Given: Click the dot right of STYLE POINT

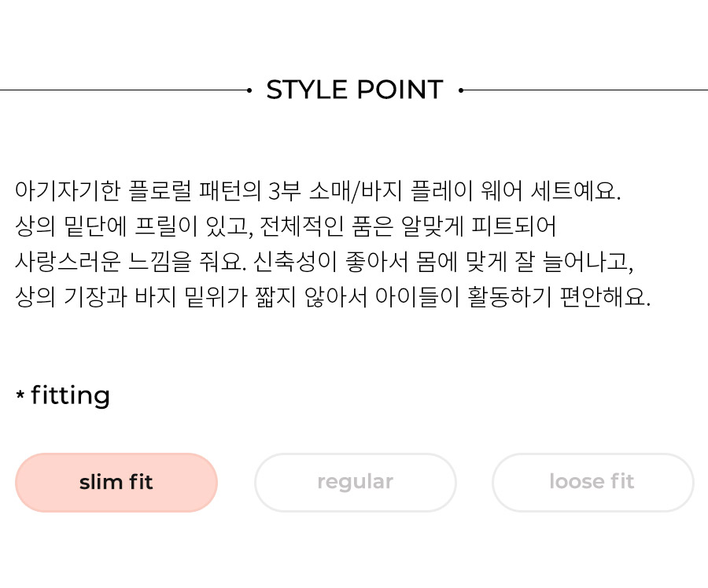Looking at the screenshot, I should (x=460, y=90).
